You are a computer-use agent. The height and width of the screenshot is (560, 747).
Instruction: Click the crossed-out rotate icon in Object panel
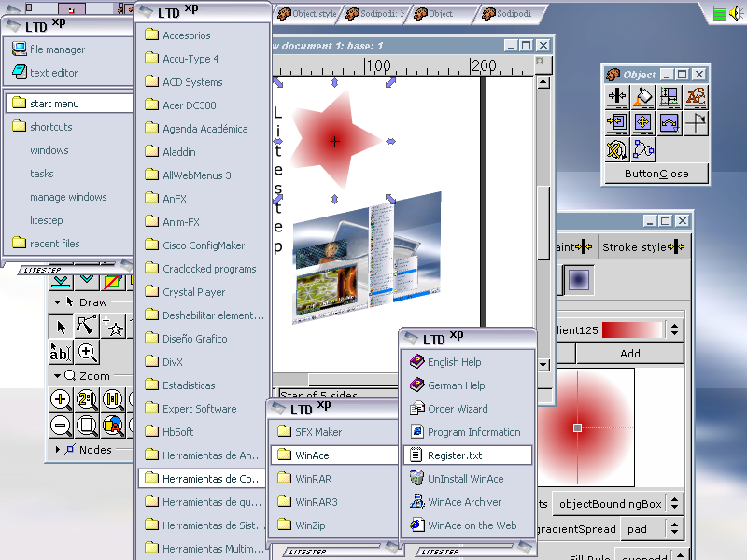617,149
